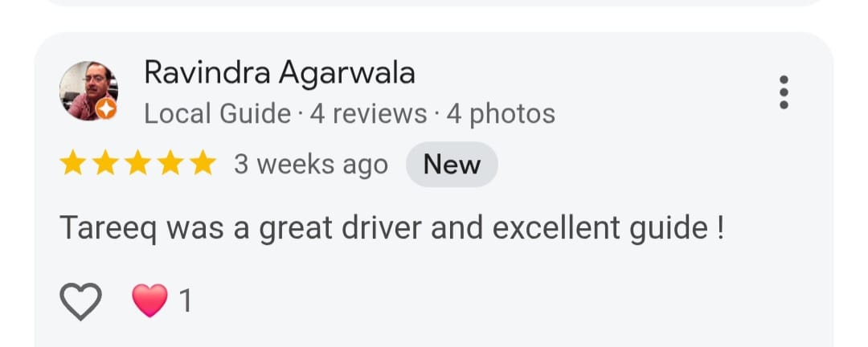Viewport: 868px width, 347px height.
Task: Open the three-dot more options menu
Action: (x=784, y=92)
